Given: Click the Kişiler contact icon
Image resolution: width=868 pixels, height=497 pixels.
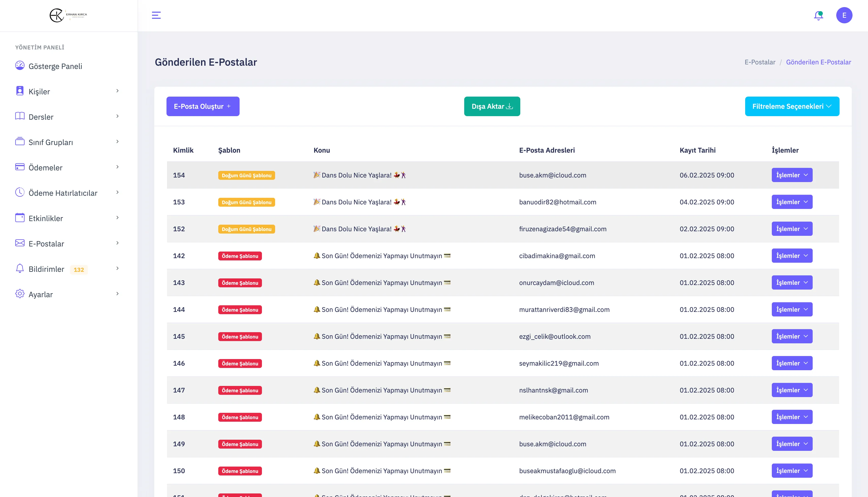Looking at the screenshot, I should 20,91.
